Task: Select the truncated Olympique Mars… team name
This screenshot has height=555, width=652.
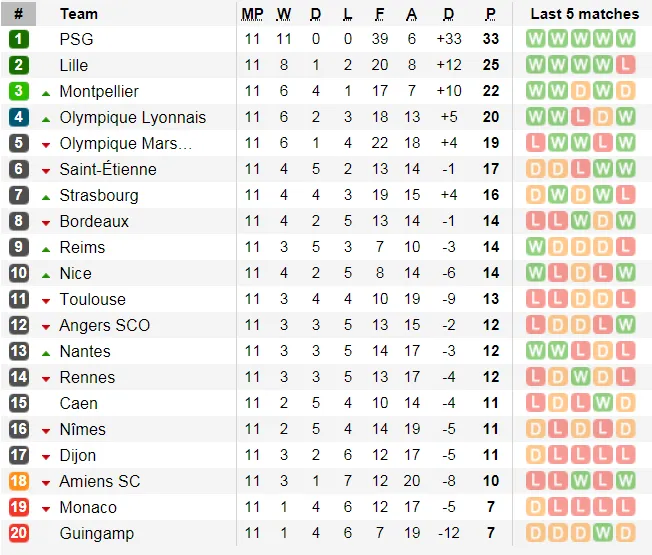Action: point(125,143)
